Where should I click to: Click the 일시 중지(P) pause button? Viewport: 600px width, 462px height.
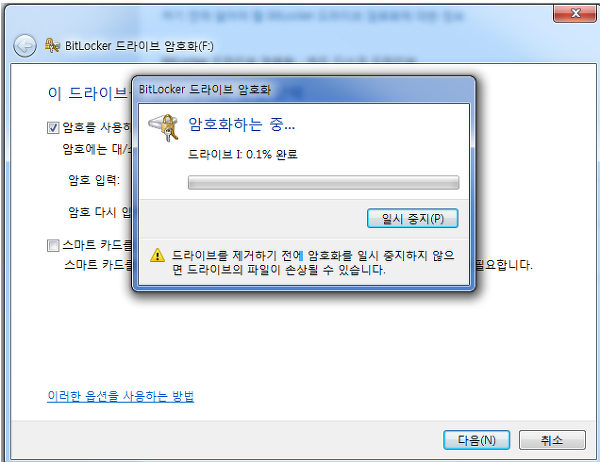click(x=412, y=218)
